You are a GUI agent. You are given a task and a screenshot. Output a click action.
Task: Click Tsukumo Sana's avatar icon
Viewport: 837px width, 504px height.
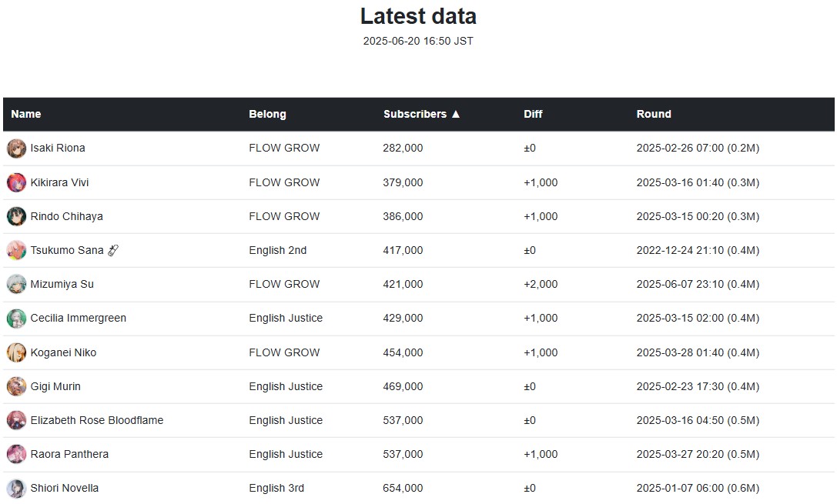(16, 250)
